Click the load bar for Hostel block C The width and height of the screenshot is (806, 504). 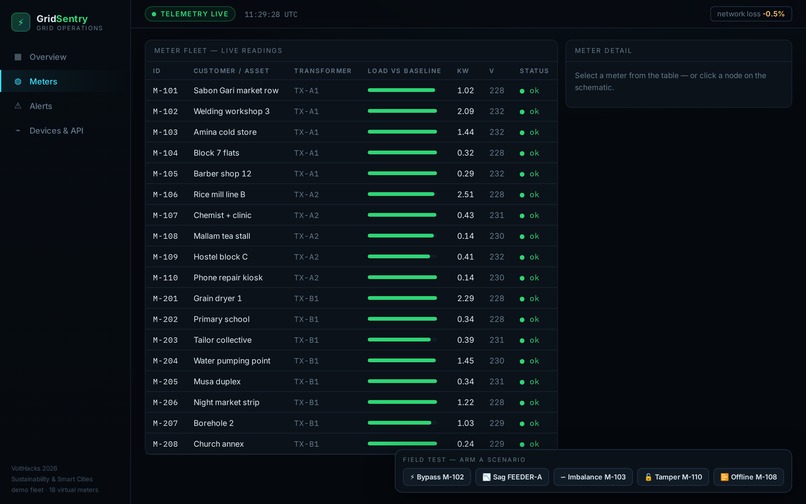402,257
